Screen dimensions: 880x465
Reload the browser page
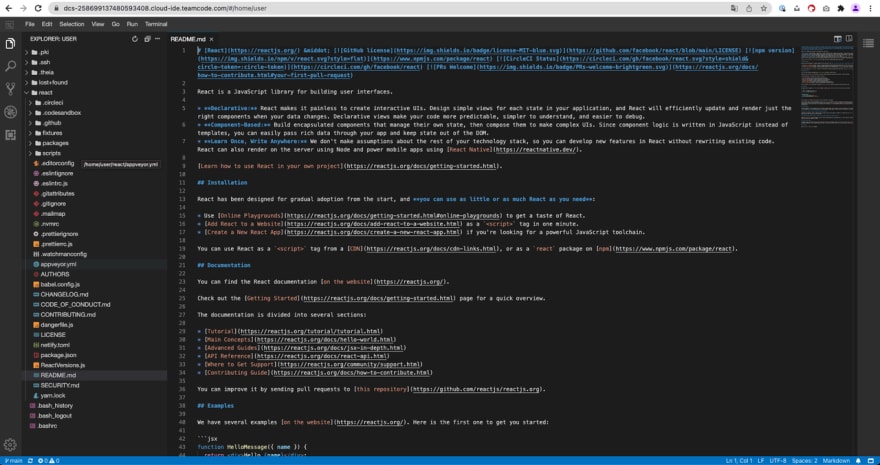click(38, 8)
